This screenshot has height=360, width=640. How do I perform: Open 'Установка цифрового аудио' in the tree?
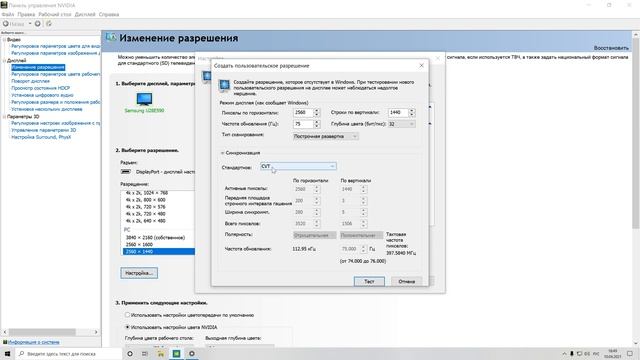tap(42, 95)
